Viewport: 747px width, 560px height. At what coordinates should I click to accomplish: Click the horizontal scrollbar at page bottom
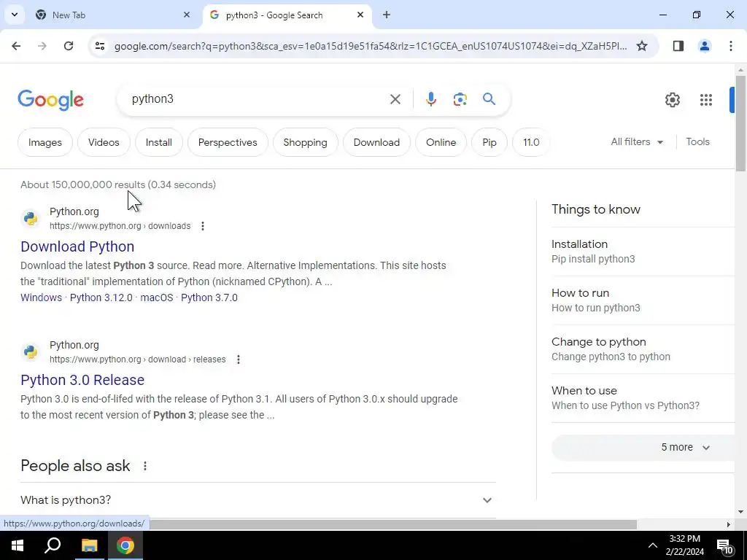(393, 524)
